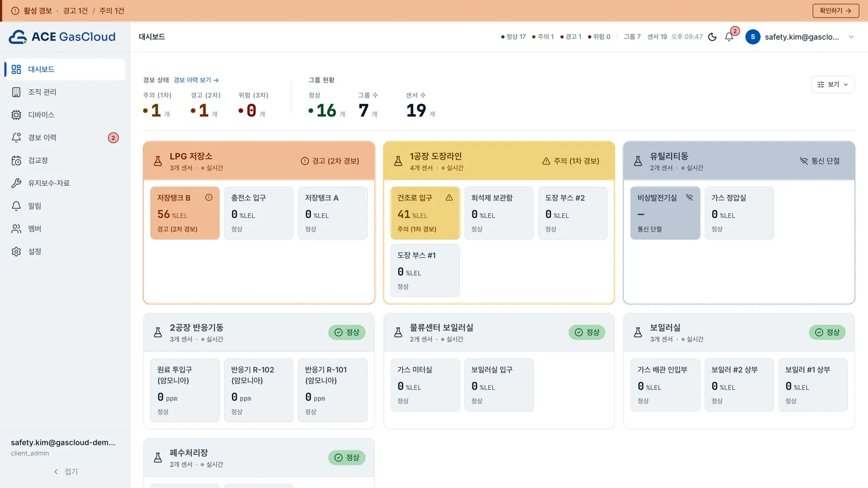Click 정상 badge on 2공장 반응기동

pos(347,332)
